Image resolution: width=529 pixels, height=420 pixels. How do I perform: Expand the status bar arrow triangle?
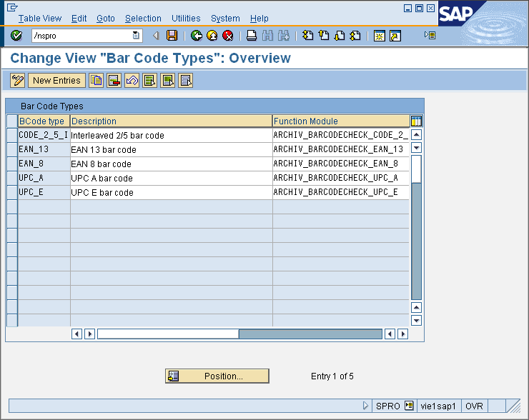point(366,406)
